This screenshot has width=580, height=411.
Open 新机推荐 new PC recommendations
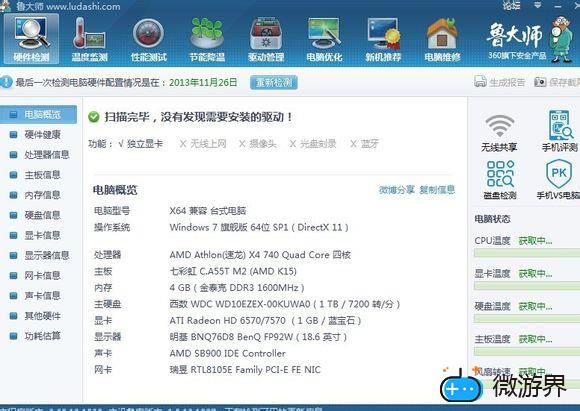(383, 39)
